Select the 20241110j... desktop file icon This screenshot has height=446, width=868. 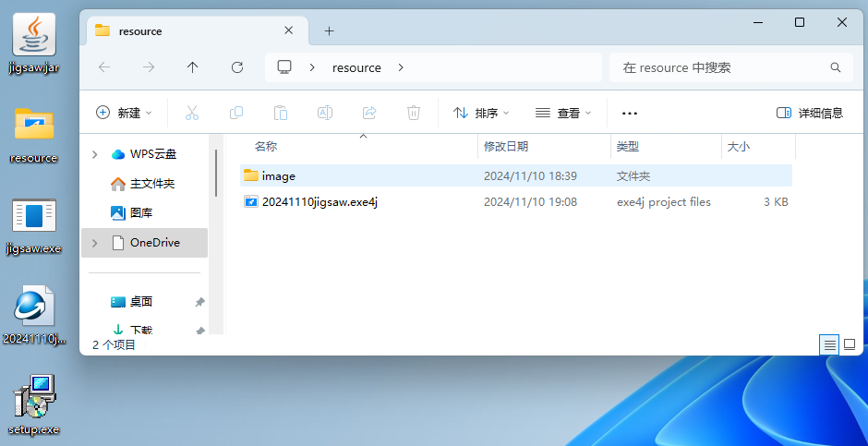point(34,314)
